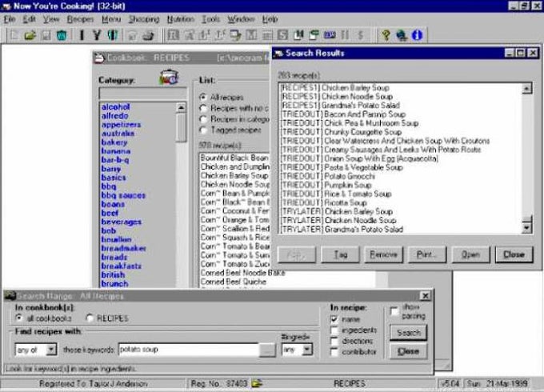544x392 pixels.
Task: Click the Close button in Search Range
Action: click(x=408, y=351)
